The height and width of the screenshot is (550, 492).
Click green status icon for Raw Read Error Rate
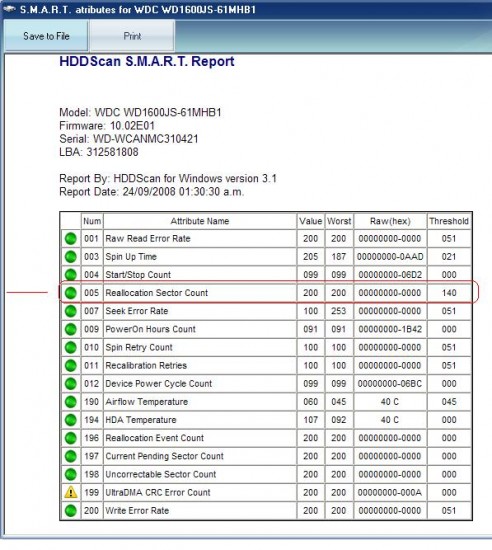coord(71,239)
